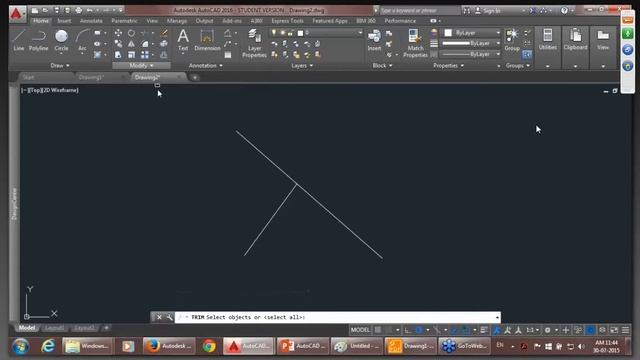Click the layer color square swatch
This screenshot has height=360, width=640.
click(x=300, y=33)
